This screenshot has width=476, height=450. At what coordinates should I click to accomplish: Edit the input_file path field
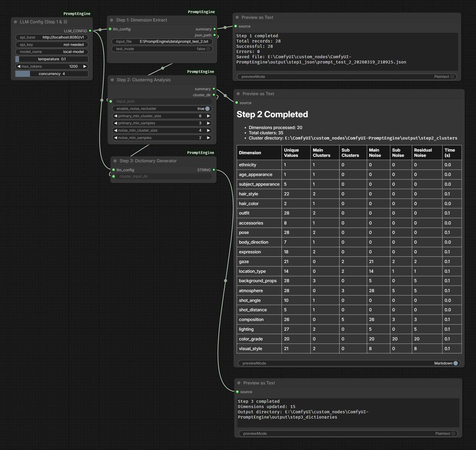coord(162,41)
